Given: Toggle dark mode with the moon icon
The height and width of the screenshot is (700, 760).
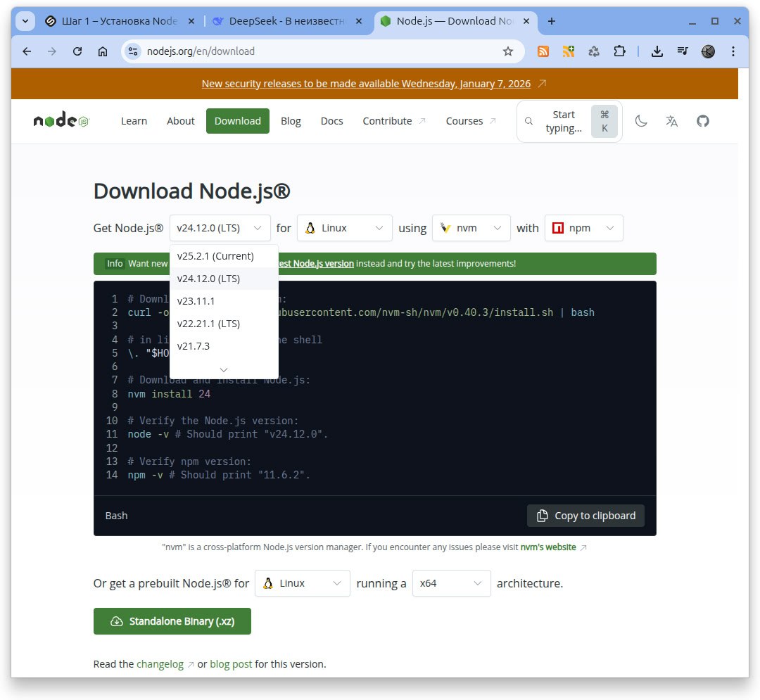Looking at the screenshot, I should [x=641, y=121].
